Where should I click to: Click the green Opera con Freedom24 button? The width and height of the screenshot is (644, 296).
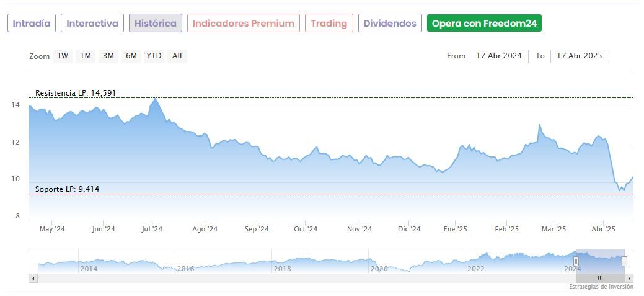click(x=484, y=24)
